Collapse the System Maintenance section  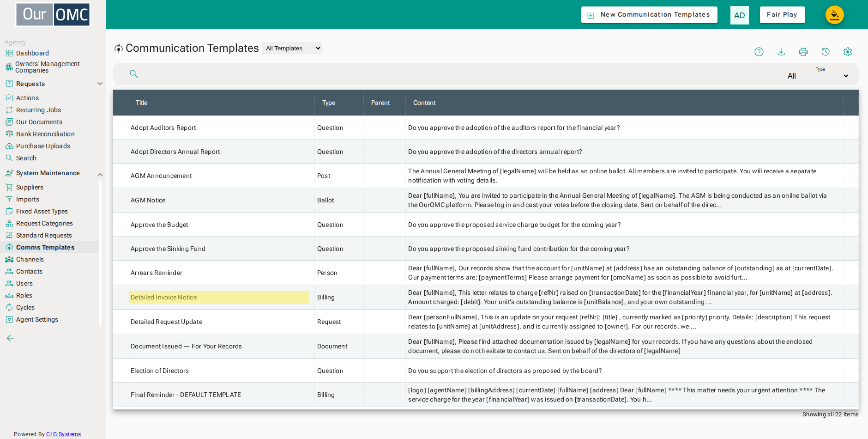click(100, 174)
